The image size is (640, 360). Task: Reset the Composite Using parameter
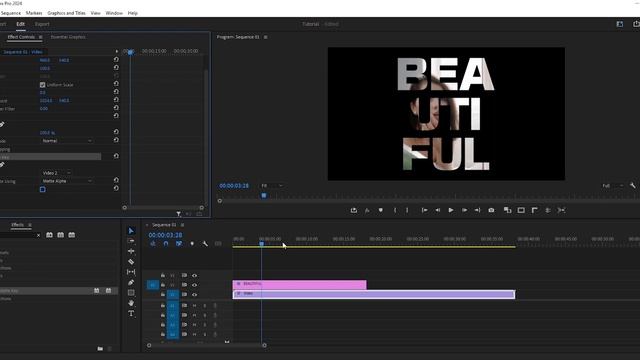[x=116, y=180]
